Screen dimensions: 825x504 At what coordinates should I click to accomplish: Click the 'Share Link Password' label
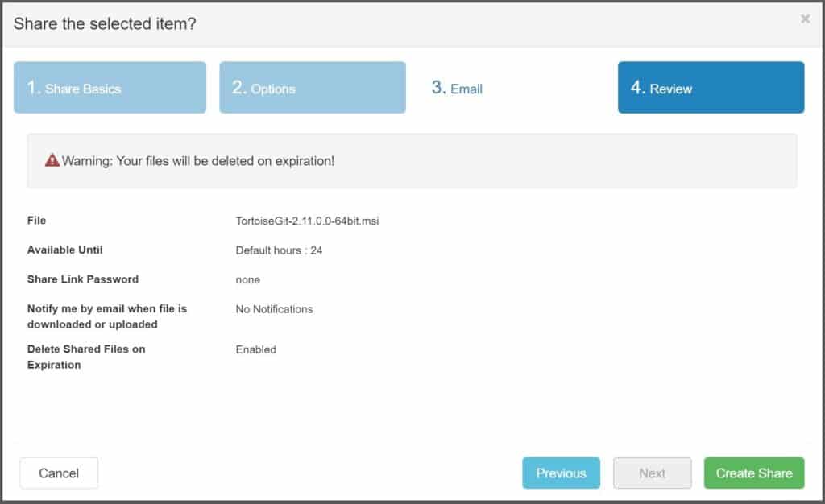pos(83,279)
